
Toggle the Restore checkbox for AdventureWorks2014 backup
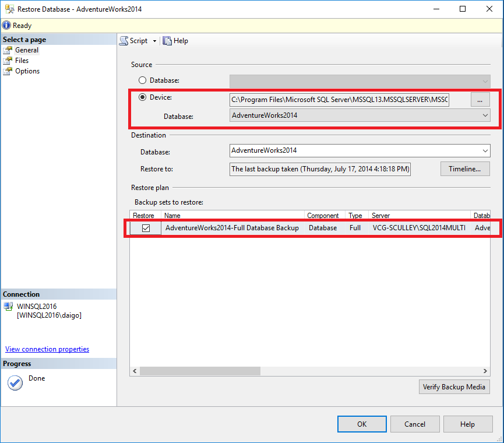click(146, 228)
